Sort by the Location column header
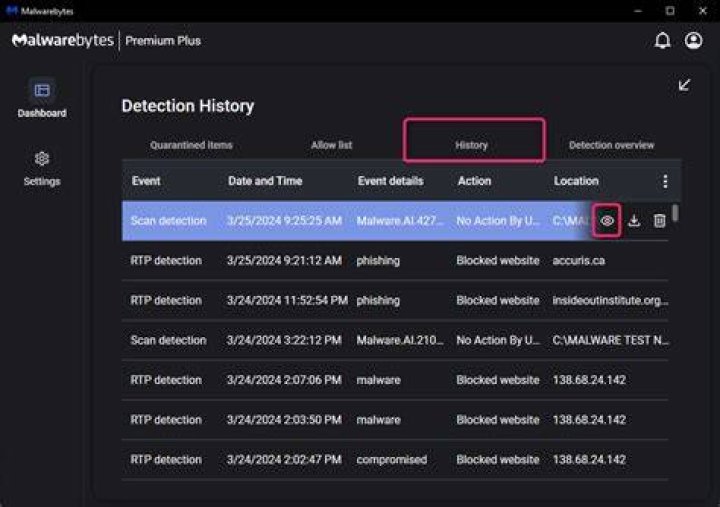Screen dimensions: 720x507 [576, 181]
